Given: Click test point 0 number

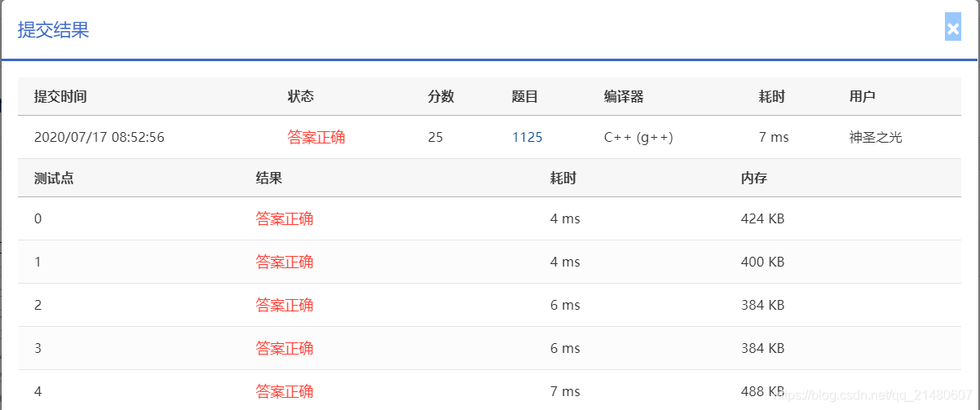Looking at the screenshot, I should (38, 218).
